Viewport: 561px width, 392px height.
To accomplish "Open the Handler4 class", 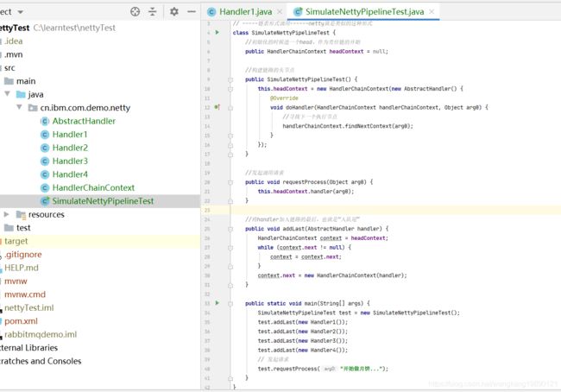I will (70, 174).
